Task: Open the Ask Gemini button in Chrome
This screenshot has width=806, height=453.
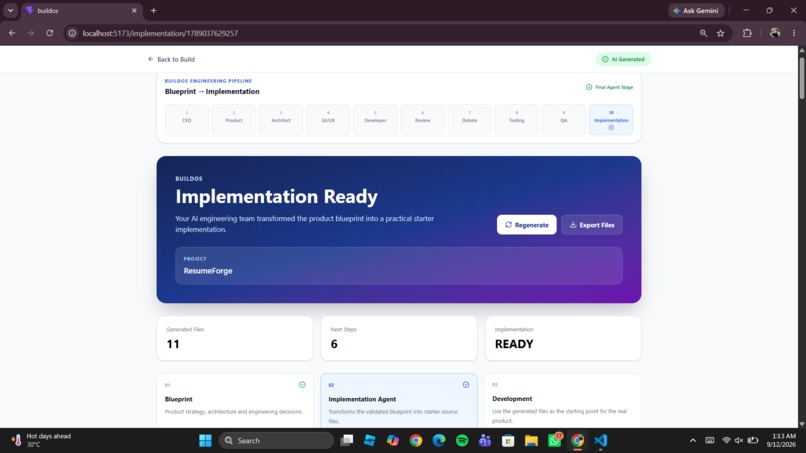Action: (x=696, y=10)
